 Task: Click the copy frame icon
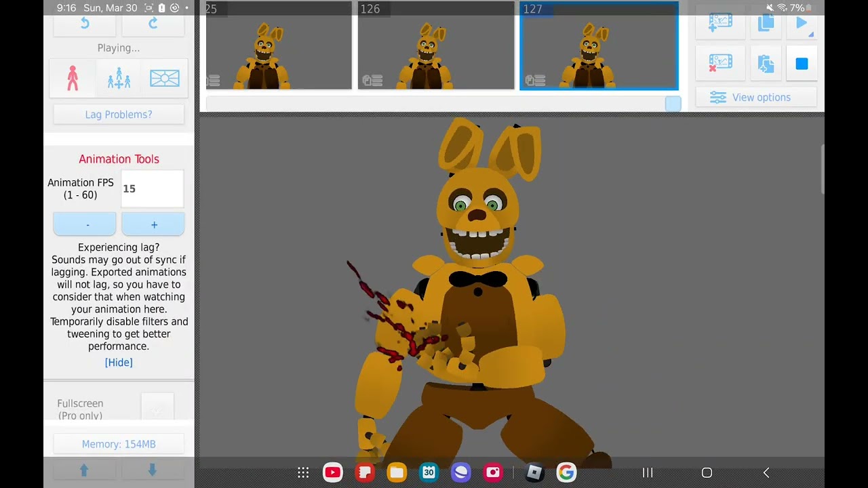766,22
